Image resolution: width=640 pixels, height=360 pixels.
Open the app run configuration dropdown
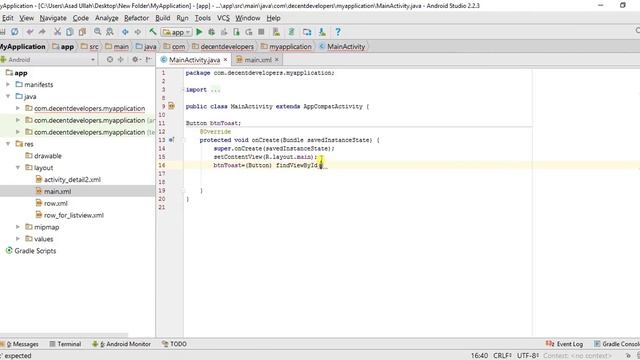176,32
